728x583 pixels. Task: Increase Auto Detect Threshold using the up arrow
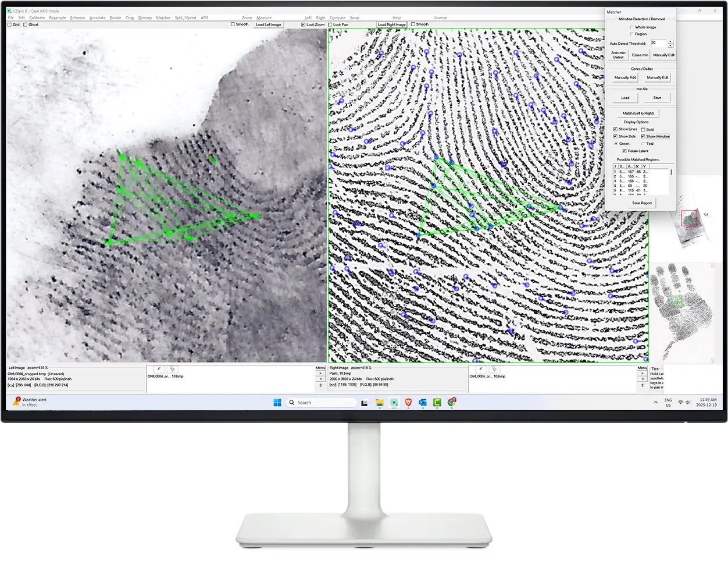670,41
